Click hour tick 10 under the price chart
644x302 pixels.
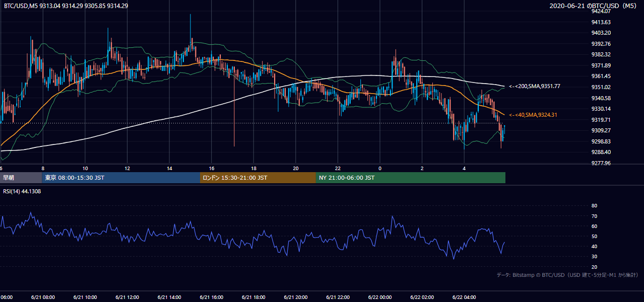coord(85,169)
